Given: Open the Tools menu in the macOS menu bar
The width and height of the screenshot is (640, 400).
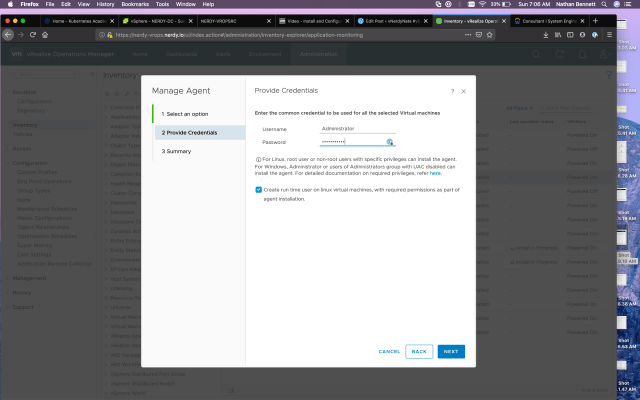Looking at the screenshot, I should tap(162, 4).
